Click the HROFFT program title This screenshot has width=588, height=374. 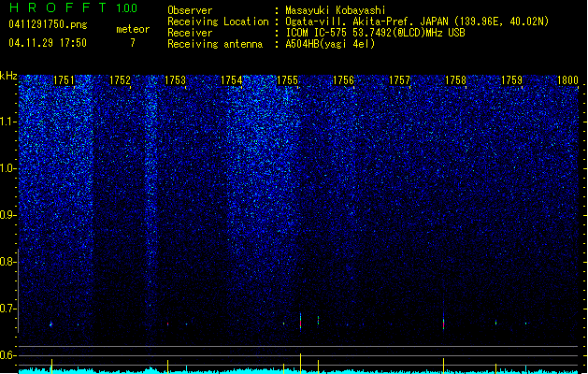point(59,7)
